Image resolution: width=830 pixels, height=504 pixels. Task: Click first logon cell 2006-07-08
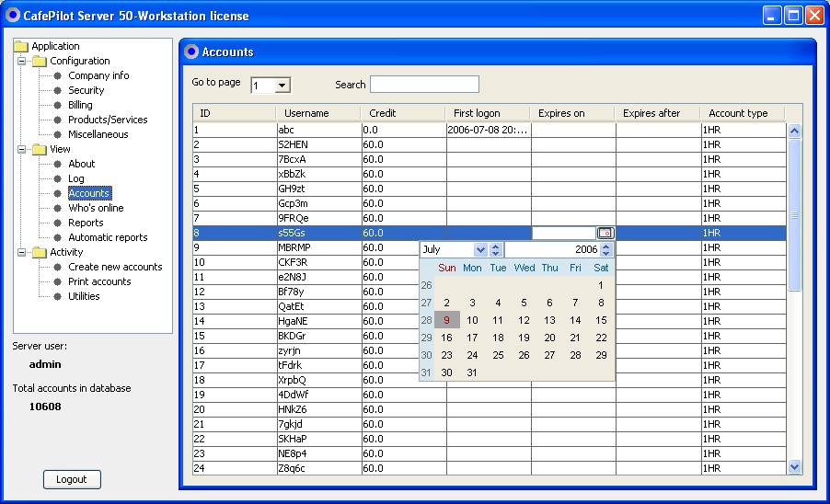(x=490, y=130)
